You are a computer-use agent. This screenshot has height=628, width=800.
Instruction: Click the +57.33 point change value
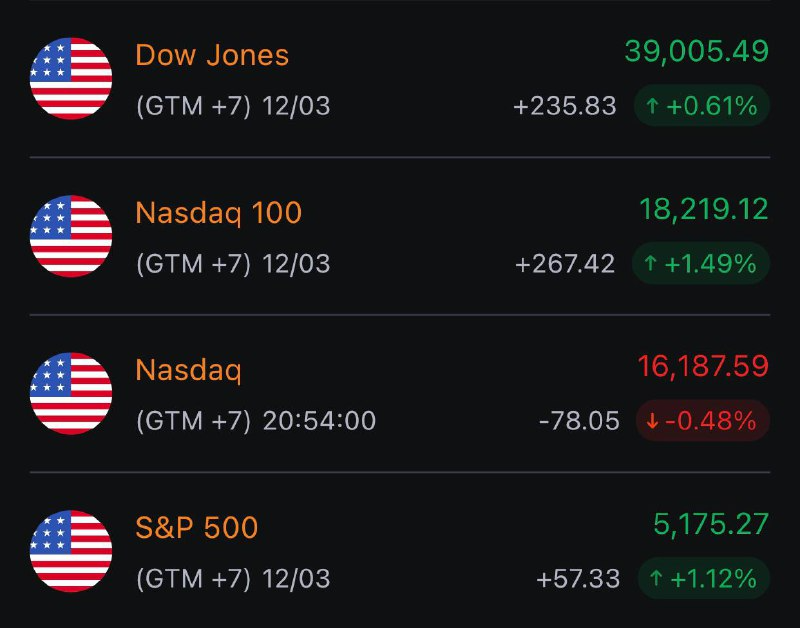click(x=578, y=579)
